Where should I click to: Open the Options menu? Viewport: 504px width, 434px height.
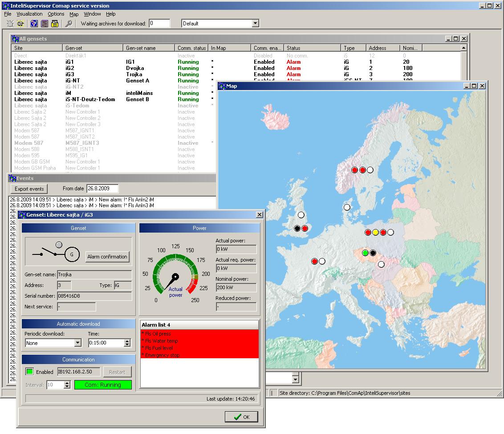click(x=56, y=14)
